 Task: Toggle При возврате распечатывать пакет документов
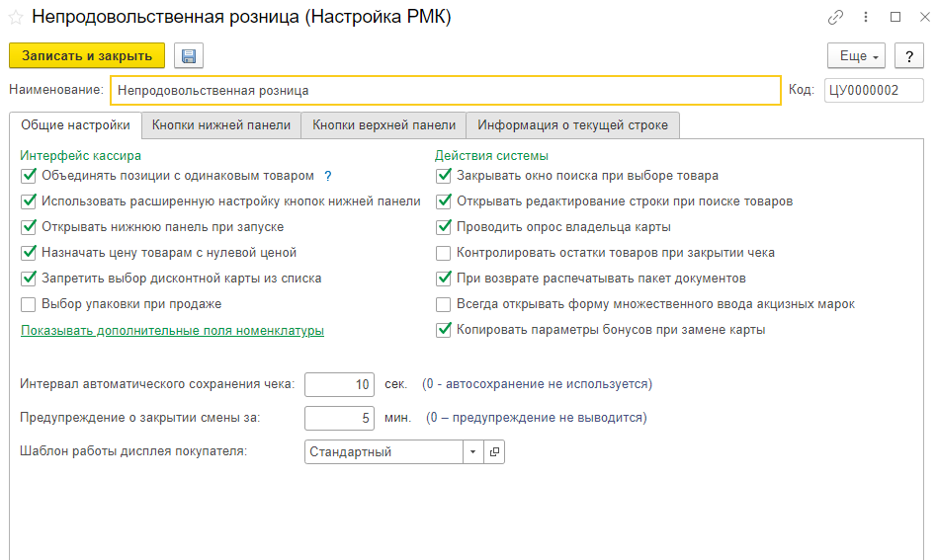(444, 279)
